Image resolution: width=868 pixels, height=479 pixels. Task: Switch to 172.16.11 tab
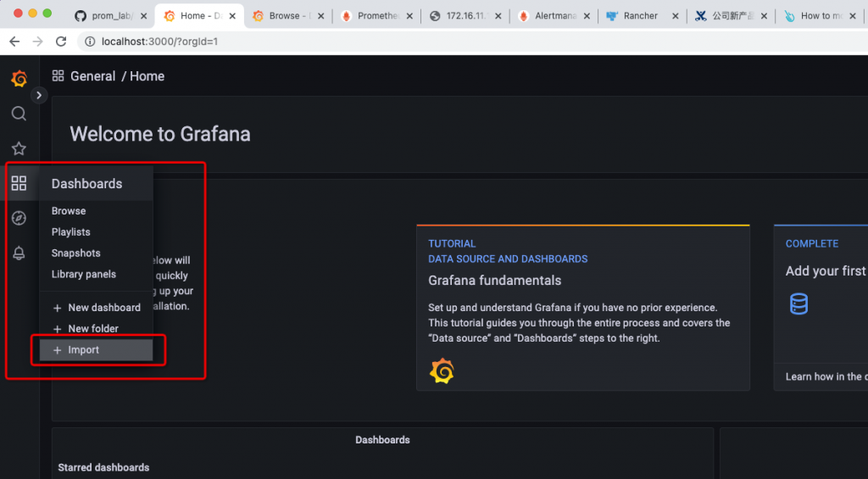[x=465, y=16]
